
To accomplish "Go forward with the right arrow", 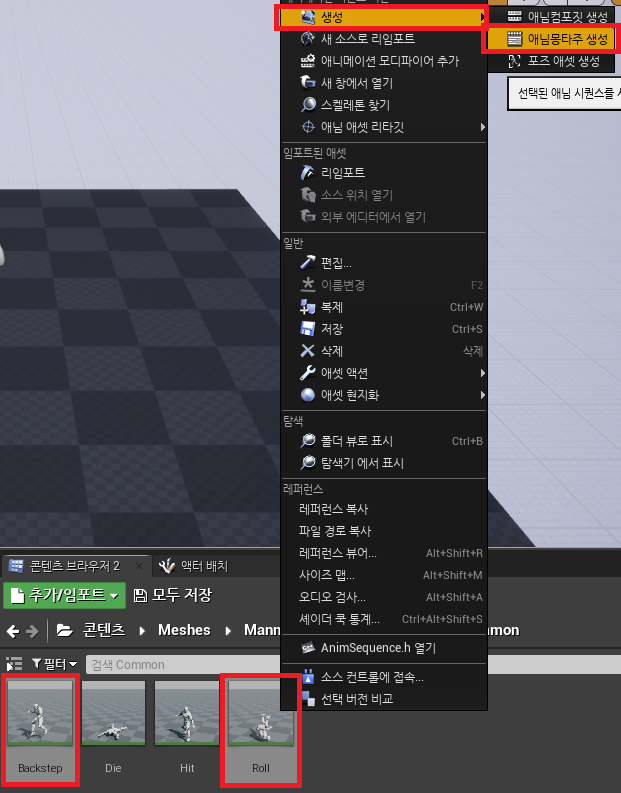I will (x=32, y=631).
